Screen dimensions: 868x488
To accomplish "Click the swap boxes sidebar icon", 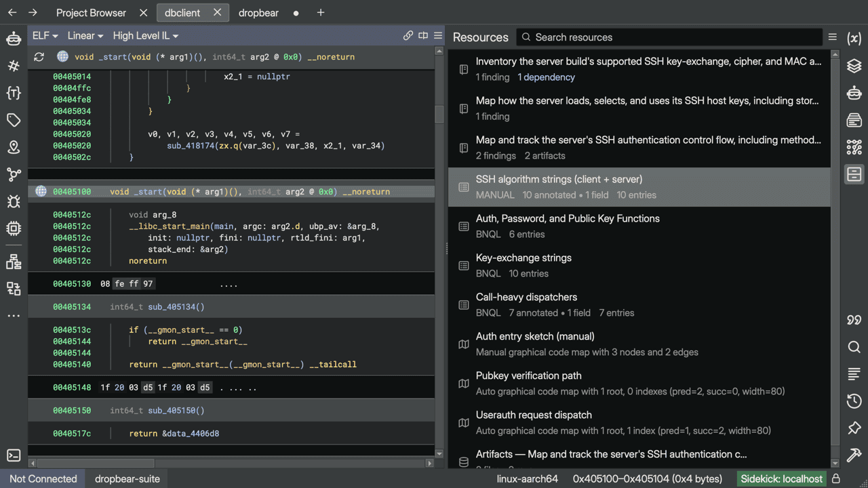I will (14, 289).
